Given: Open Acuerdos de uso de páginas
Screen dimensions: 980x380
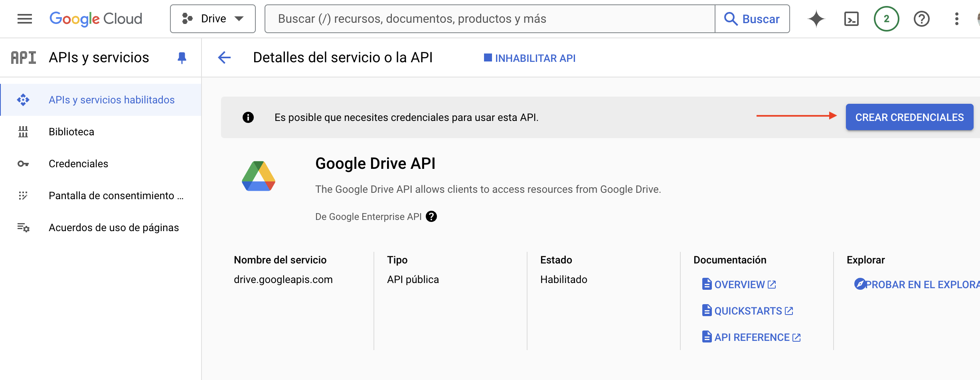Looking at the screenshot, I should point(114,228).
